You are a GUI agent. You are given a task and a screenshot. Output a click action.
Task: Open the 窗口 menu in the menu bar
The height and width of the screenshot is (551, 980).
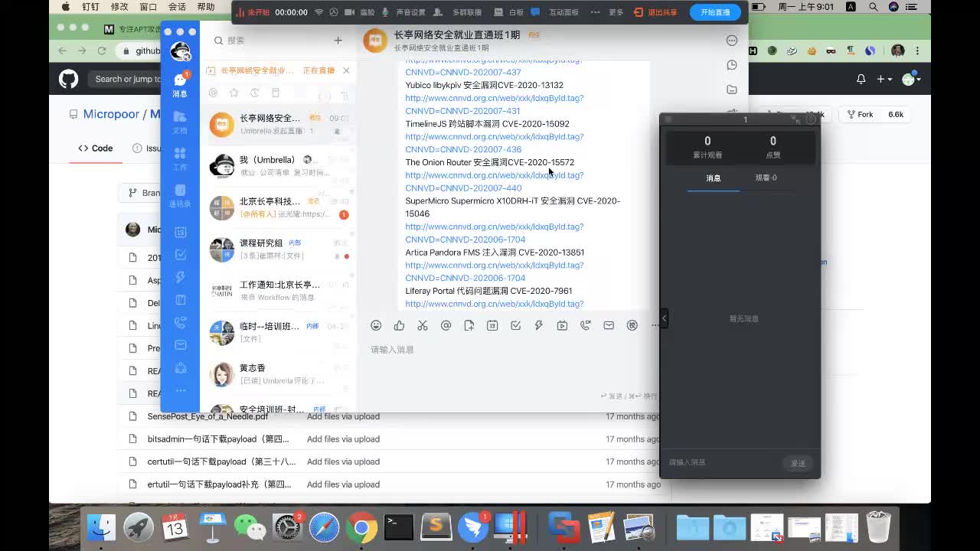pos(149,6)
